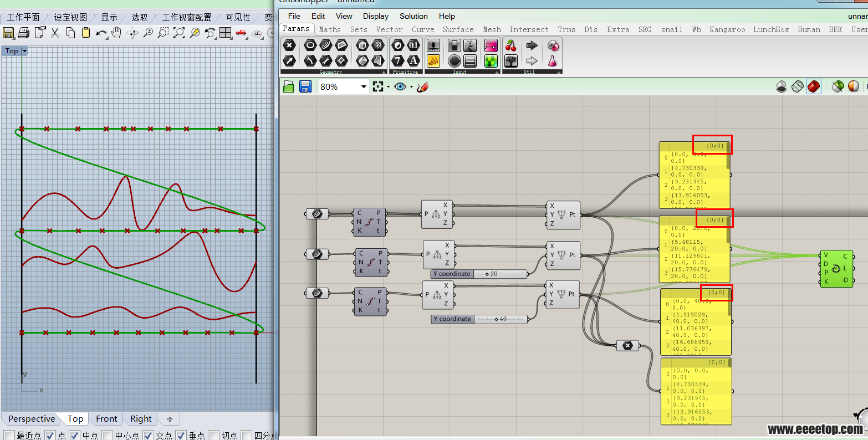The image size is (868, 440).
Task: Select the Line parameter icon
Action: 326,60
